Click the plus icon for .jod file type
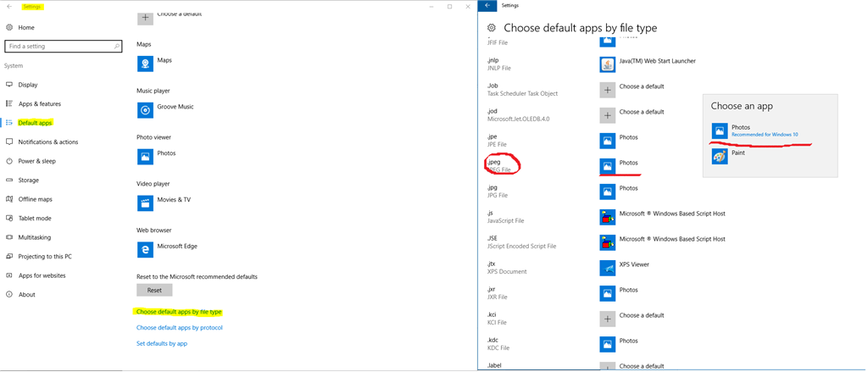This screenshot has width=868, height=372. (x=608, y=116)
